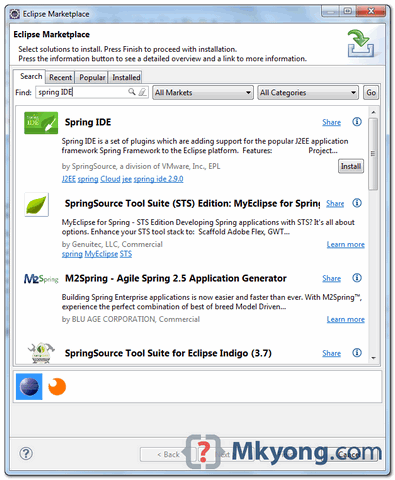Install the Spring IDE plugin

pos(351,166)
